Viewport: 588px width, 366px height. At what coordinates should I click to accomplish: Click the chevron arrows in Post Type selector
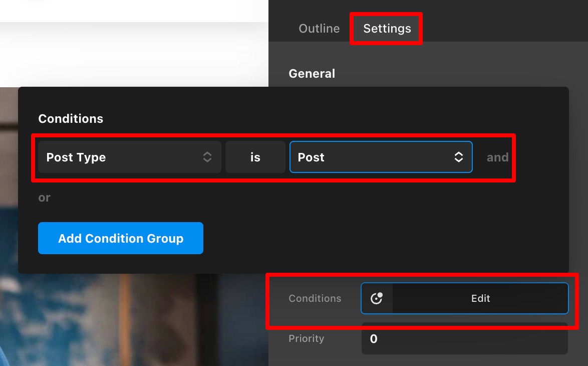click(x=207, y=157)
